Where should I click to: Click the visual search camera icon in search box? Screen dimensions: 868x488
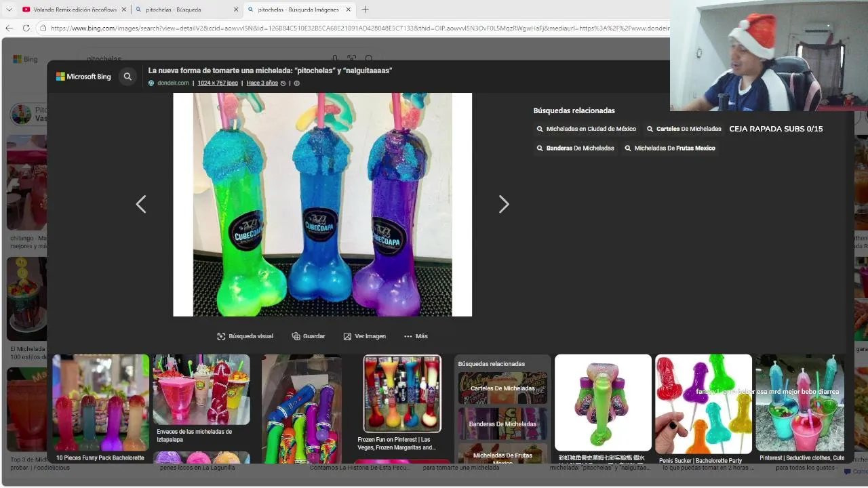[x=351, y=59]
